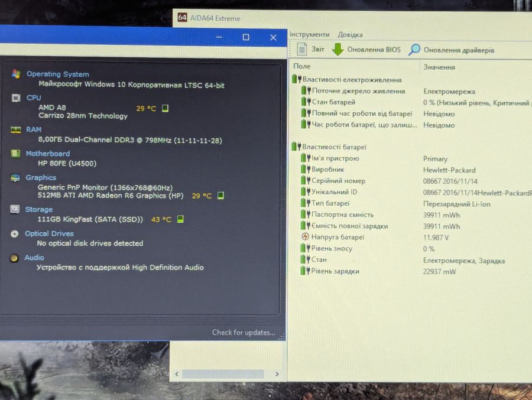The image size is (532, 400).
Task: Select the Ім'я пристрою row
Action: point(335,158)
